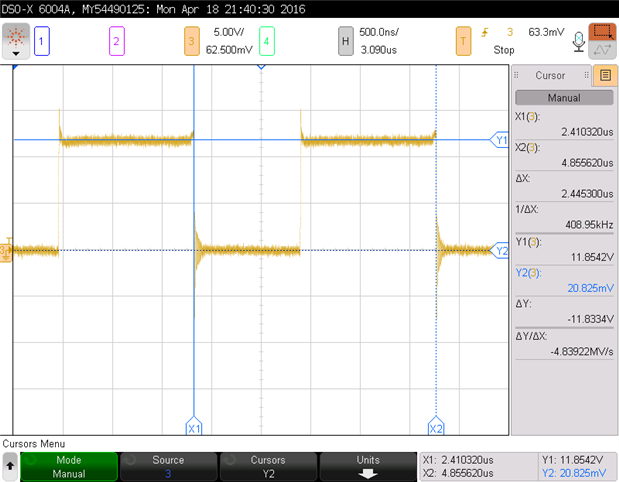
Task: Open the Units softkey
Action: 368,467
